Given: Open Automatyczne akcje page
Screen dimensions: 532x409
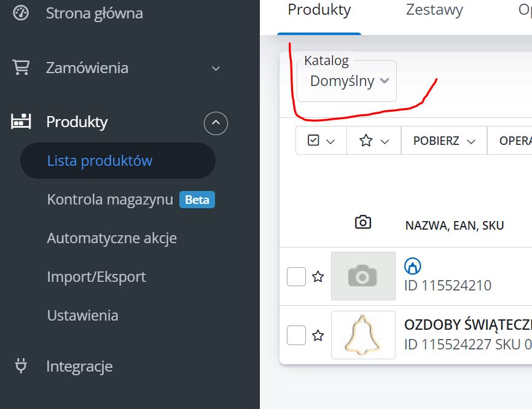Looking at the screenshot, I should (x=112, y=238).
